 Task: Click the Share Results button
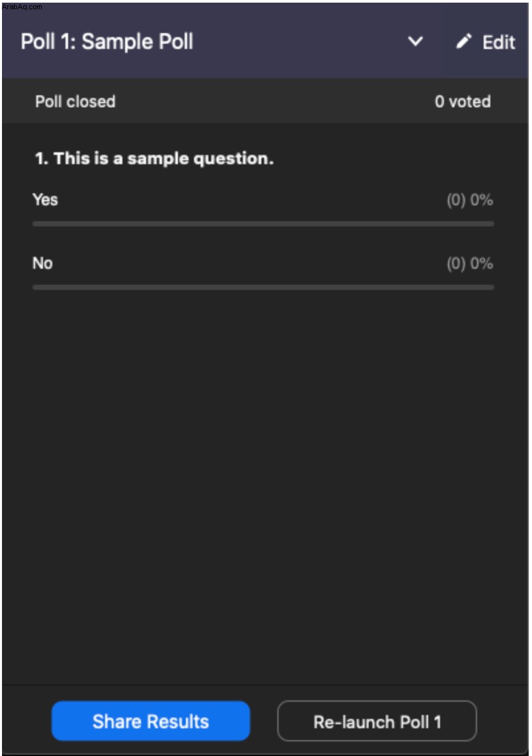(151, 721)
